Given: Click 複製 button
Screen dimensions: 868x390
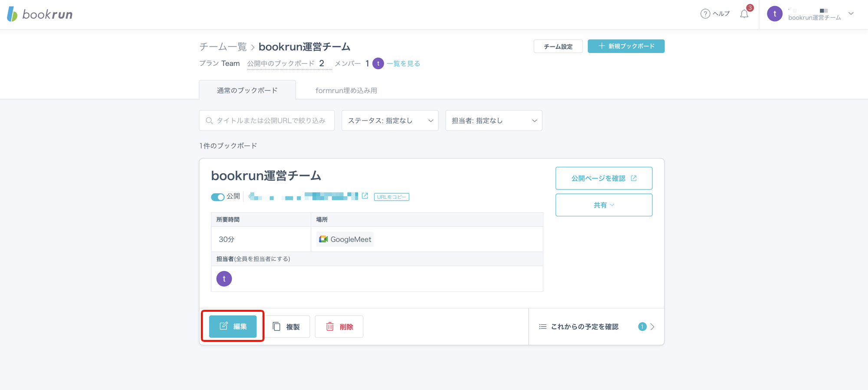Looking at the screenshot, I should tap(286, 327).
